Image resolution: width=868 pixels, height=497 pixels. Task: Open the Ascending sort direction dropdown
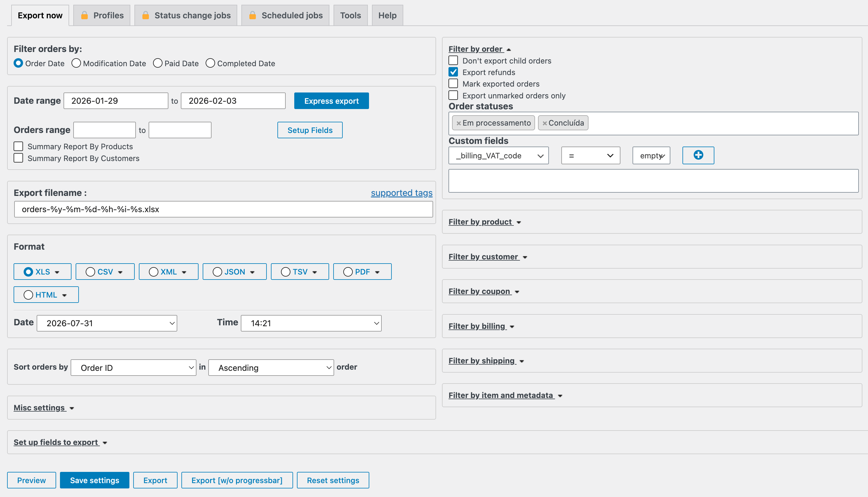271,368
